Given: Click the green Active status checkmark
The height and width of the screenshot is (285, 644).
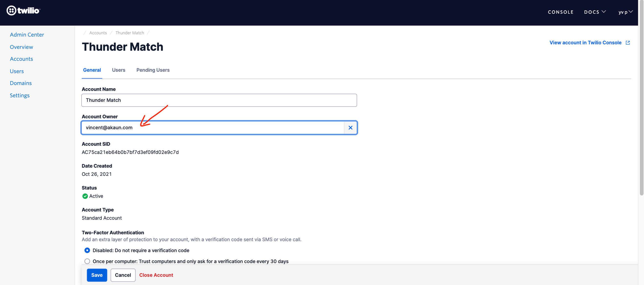Looking at the screenshot, I should click(x=85, y=196).
